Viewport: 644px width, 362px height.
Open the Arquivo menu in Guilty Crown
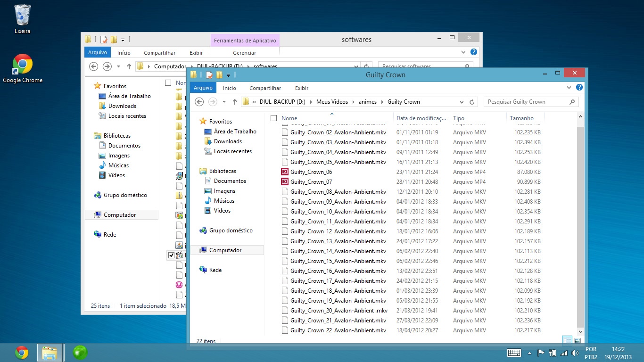203,88
